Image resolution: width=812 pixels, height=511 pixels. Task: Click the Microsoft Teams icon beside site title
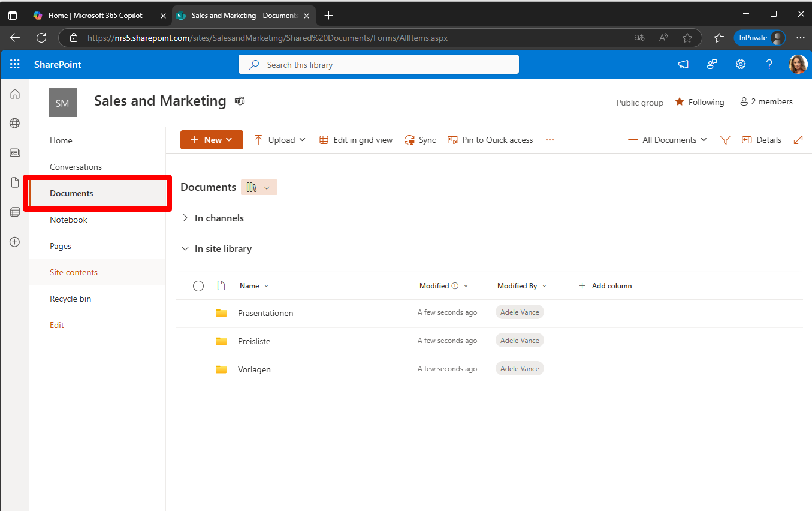coord(240,101)
